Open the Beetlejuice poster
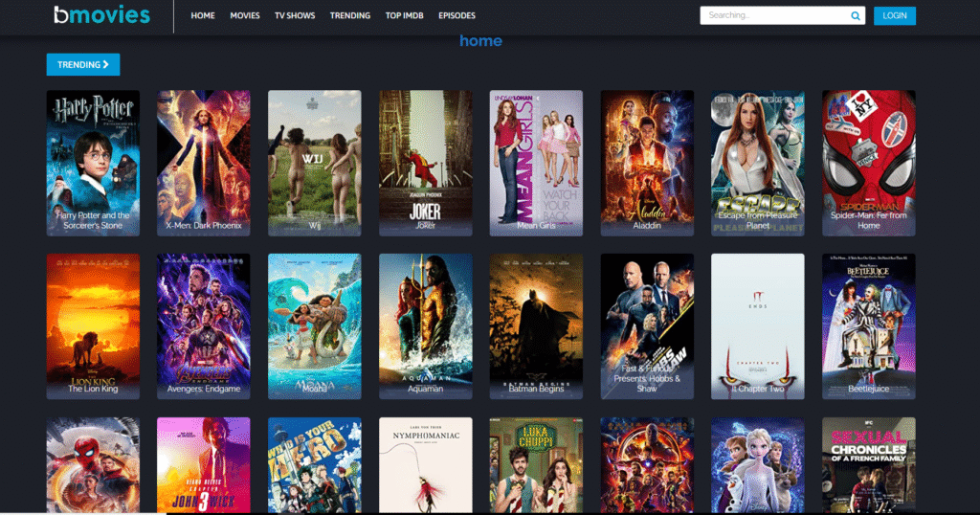 click(869, 326)
